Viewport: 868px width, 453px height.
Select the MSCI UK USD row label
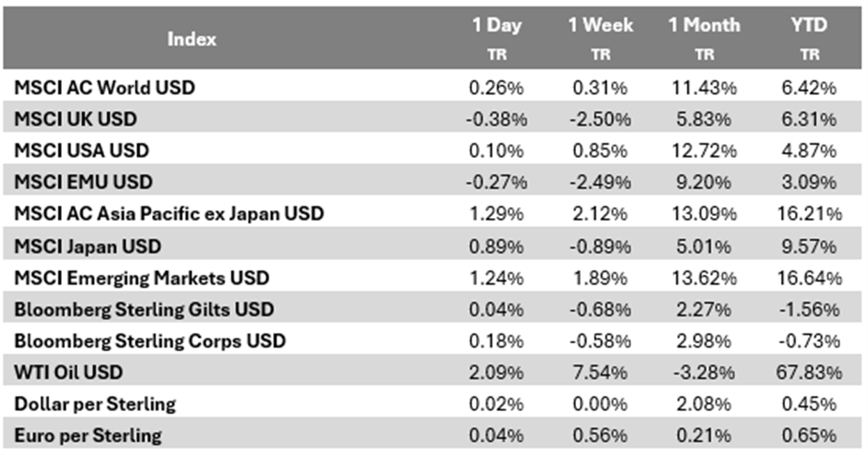[75, 119]
